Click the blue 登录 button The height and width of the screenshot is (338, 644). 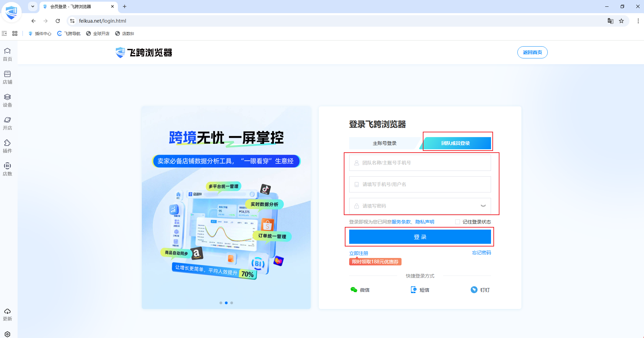click(420, 237)
